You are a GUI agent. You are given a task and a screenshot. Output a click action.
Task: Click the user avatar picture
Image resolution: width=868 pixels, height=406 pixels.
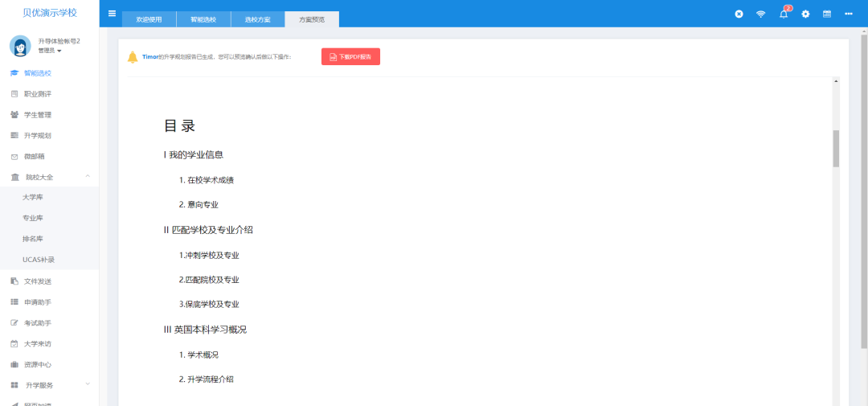coord(20,46)
